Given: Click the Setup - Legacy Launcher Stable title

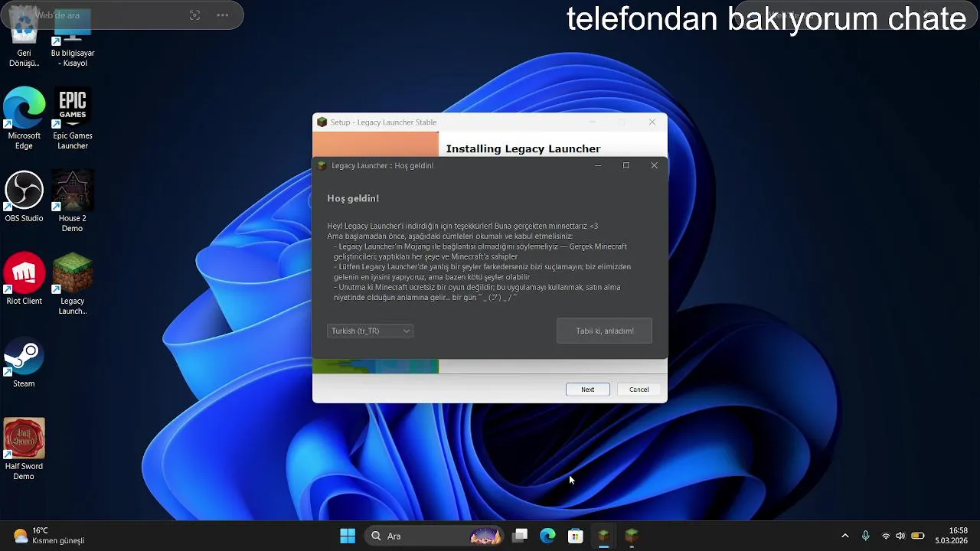Looking at the screenshot, I should tap(384, 122).
